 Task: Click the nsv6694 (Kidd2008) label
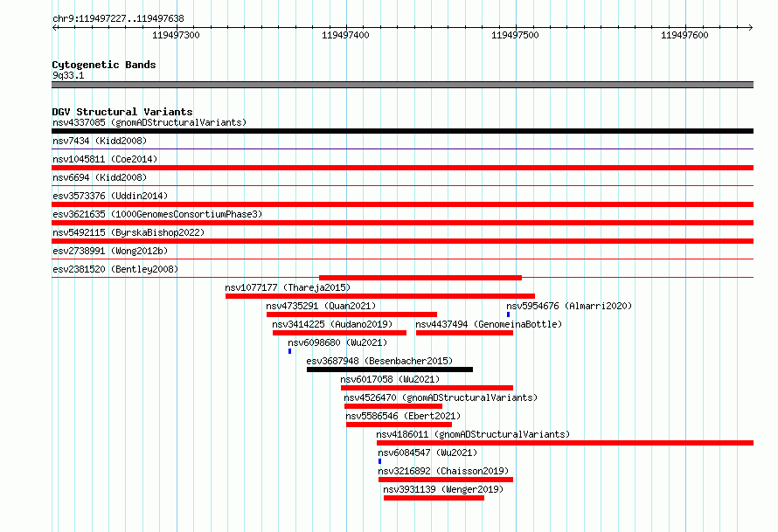pos(100,177)
